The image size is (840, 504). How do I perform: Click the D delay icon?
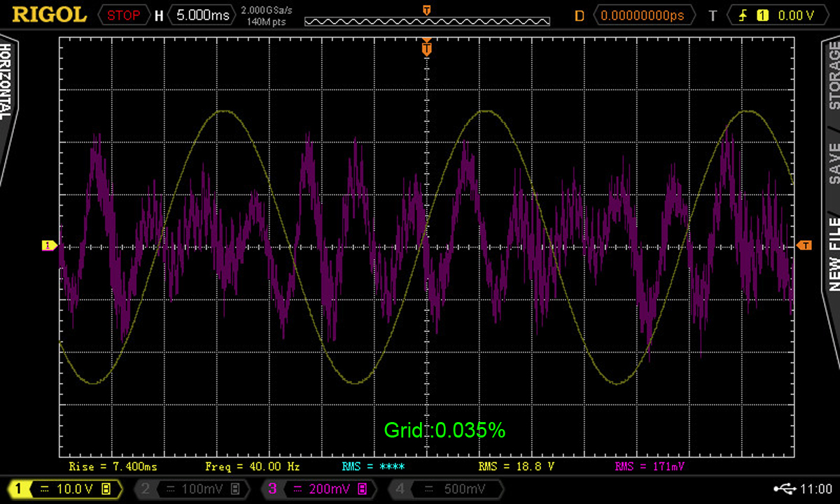[x=579, y=15]
